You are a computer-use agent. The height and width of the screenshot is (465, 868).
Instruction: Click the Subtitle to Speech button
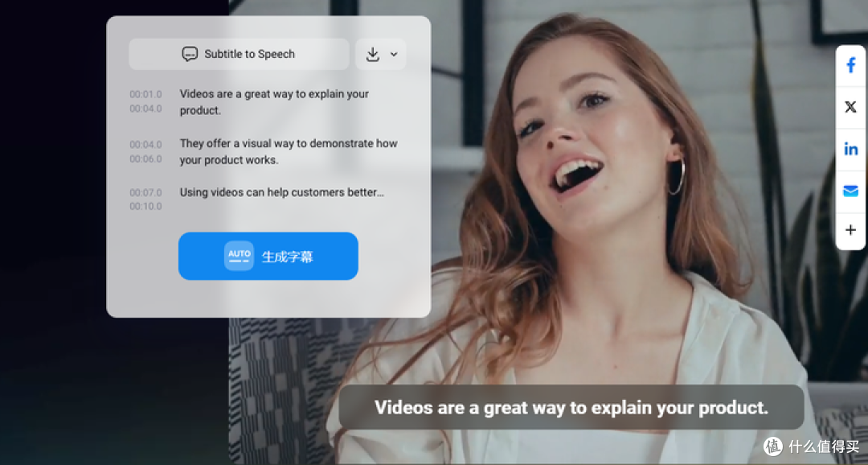(239, 55)
